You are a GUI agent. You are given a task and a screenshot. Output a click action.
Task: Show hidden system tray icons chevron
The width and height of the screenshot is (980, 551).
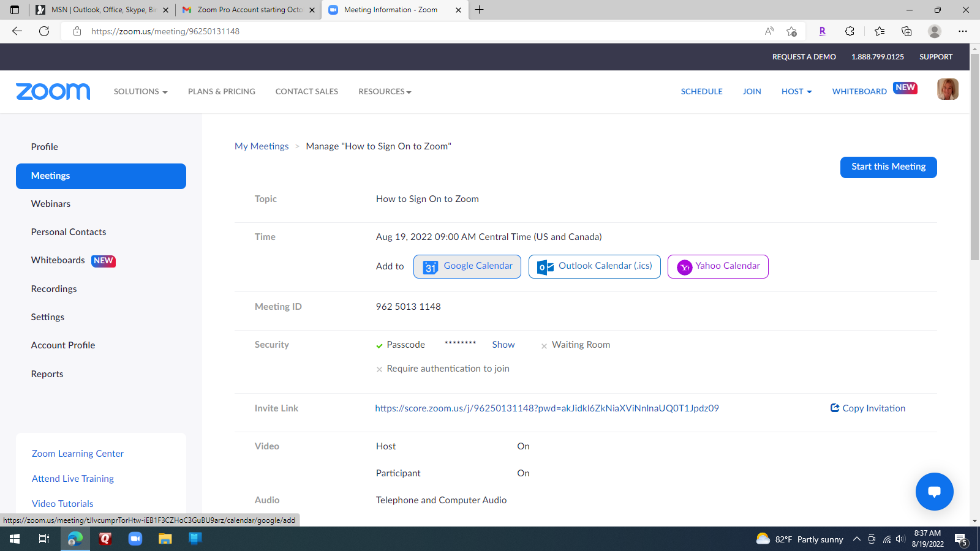coord(857,539)
